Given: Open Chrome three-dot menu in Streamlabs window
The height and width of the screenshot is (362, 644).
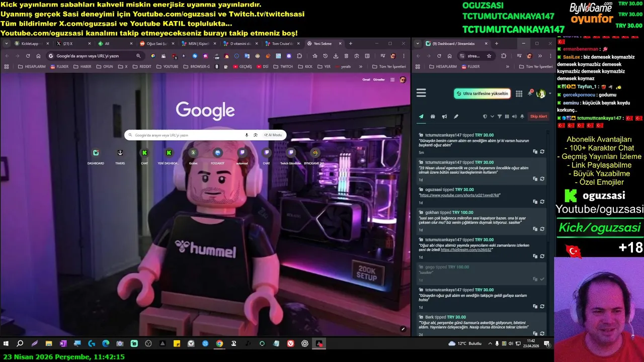Looking at the screenshot, I should coord(550,56).
